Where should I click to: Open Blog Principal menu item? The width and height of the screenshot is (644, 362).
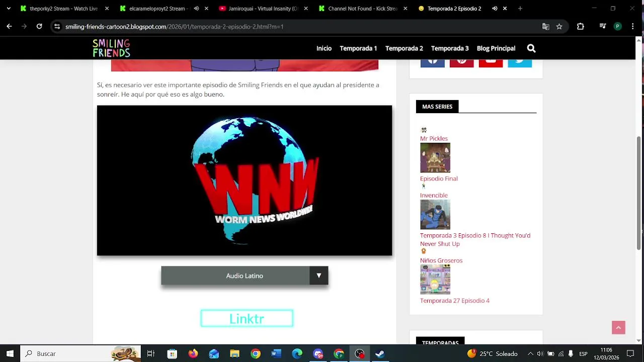click(496, 48)
